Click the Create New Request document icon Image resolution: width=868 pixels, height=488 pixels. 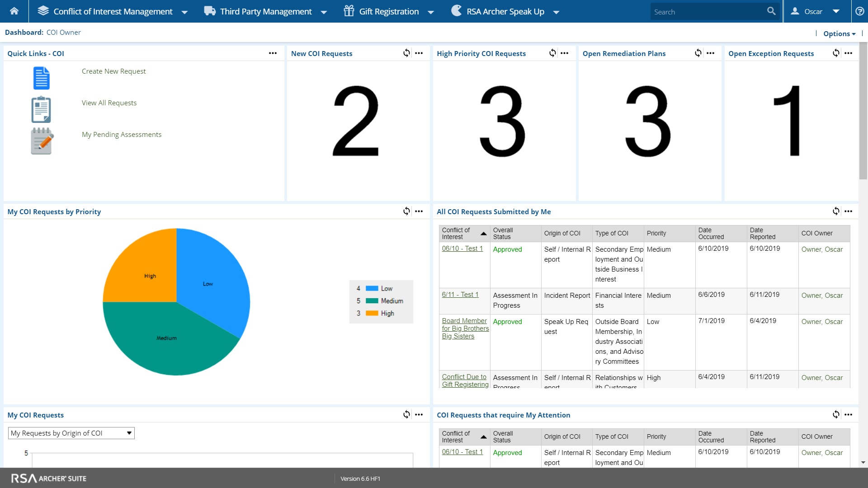coord(41,78)
